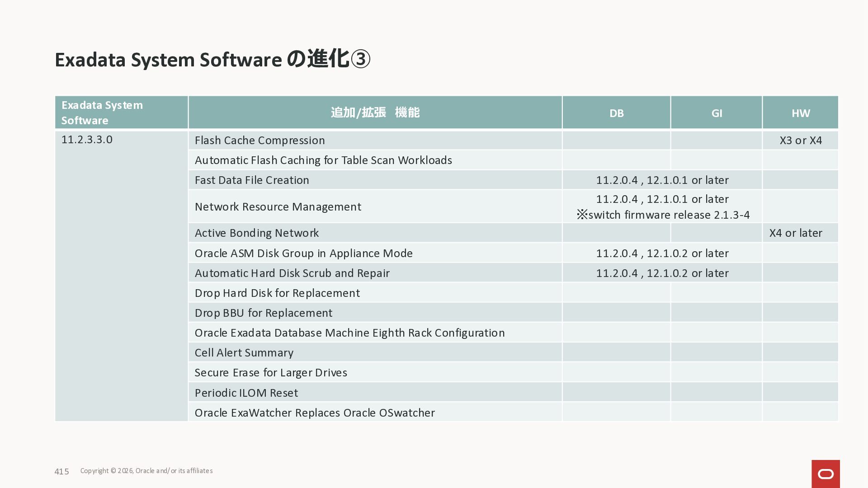Click the X3 or X4 hardware cell
The height and width of the screenshot is (488, 868).
click(800, 141)
